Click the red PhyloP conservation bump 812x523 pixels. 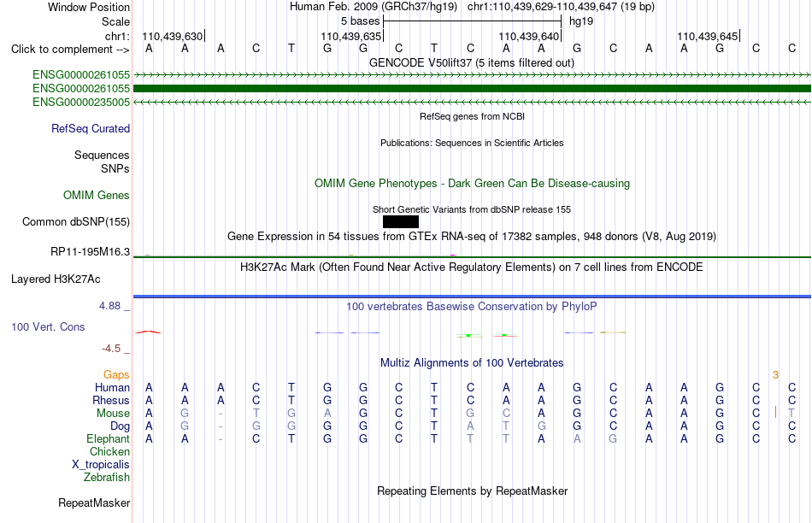coord(148,332)
